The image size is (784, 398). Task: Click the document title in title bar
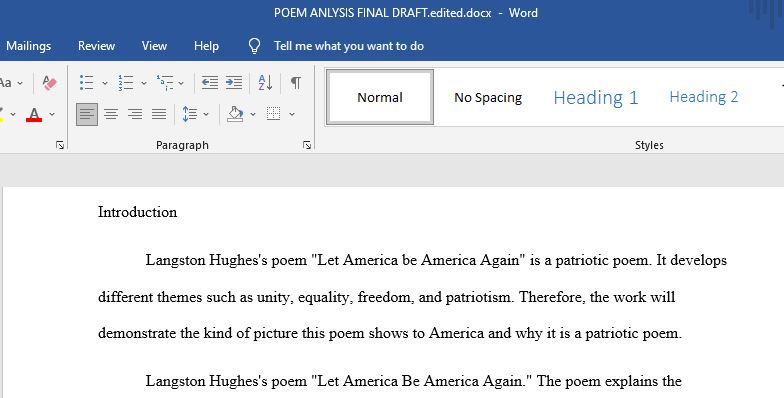point(382,13)
